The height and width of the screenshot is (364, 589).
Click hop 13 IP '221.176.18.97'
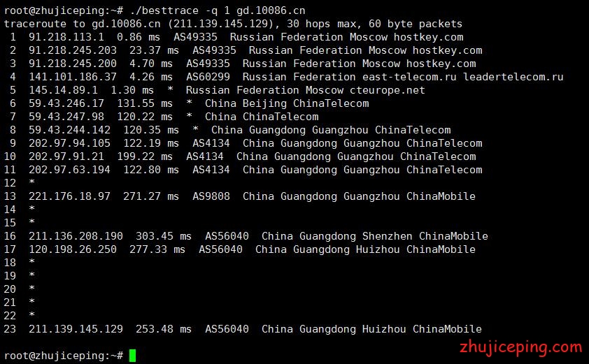(x=69, y=196)
